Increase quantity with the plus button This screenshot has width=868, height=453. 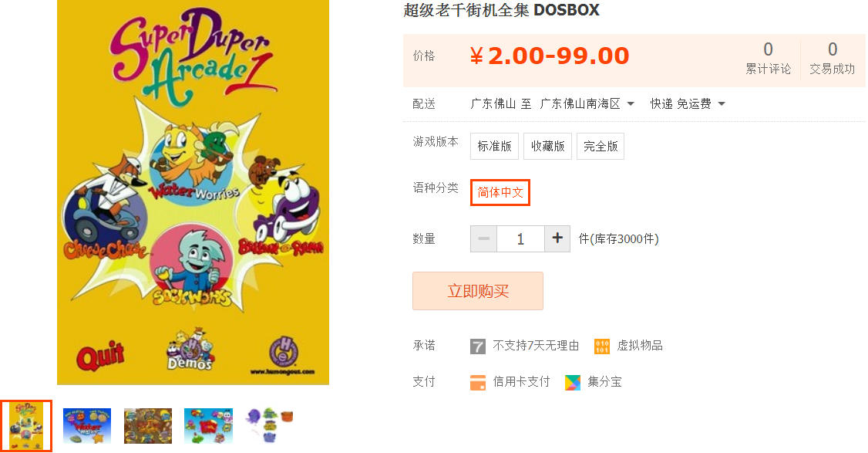pyautogui.click(x=557, y=239)
